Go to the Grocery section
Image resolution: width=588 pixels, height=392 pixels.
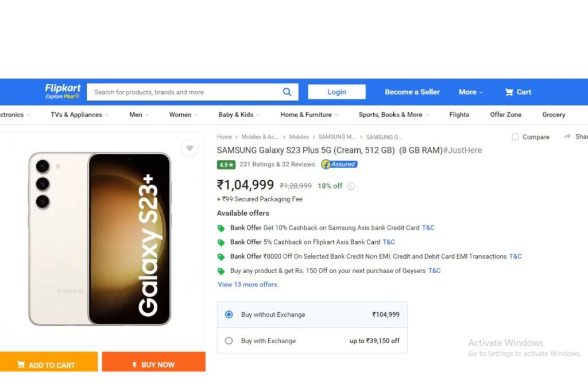[x=554, y=115]
